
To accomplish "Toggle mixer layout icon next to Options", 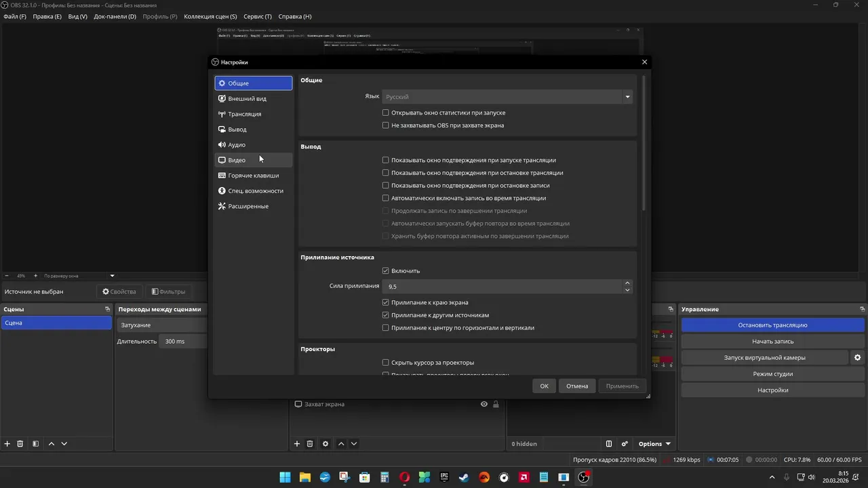I will 609,444.
